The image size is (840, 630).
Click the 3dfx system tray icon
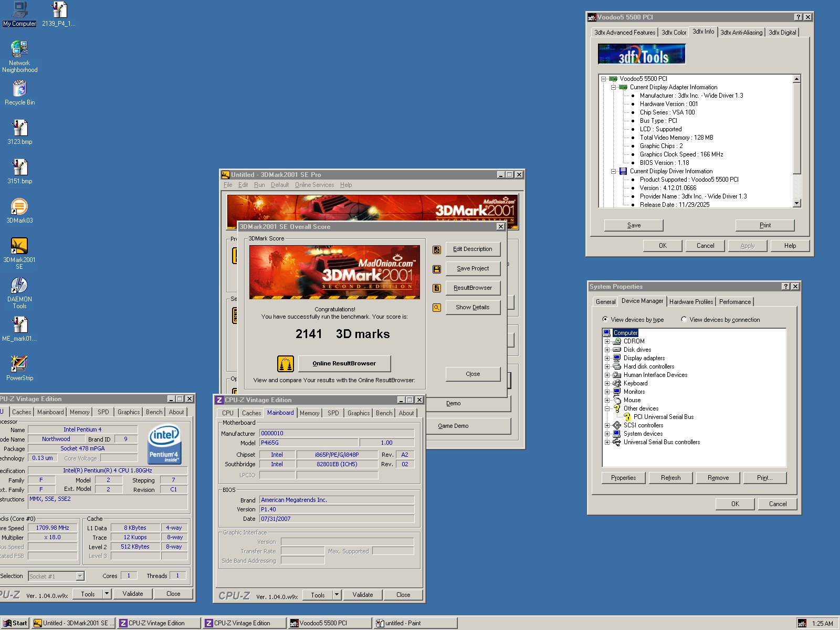[802, 623]
